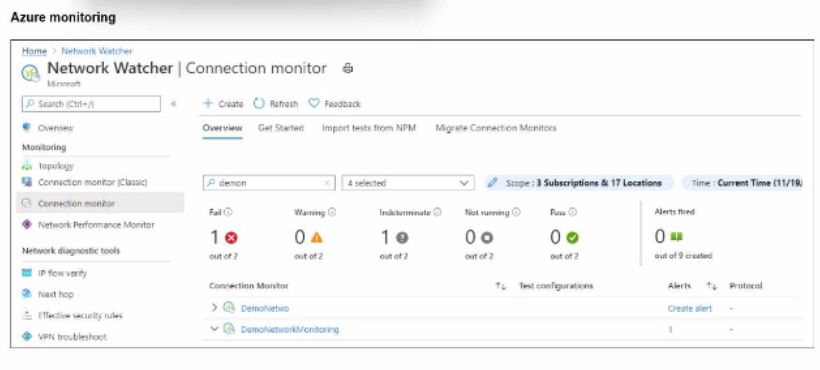The image size is (820, 370).
Task: Open Import tests from NPM tab
Action: tap(369, 128)
